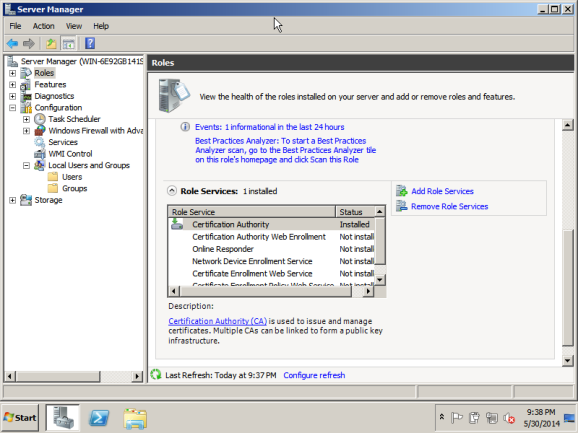Click Configure refresh link
This screenshot has width=578, height=433.
(x=314, y=375)
